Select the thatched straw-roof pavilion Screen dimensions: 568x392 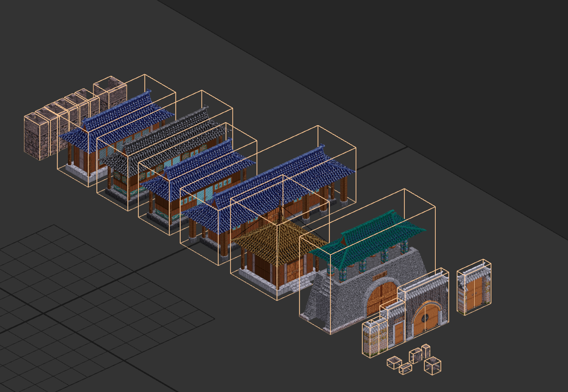click(x=280, y=238)
